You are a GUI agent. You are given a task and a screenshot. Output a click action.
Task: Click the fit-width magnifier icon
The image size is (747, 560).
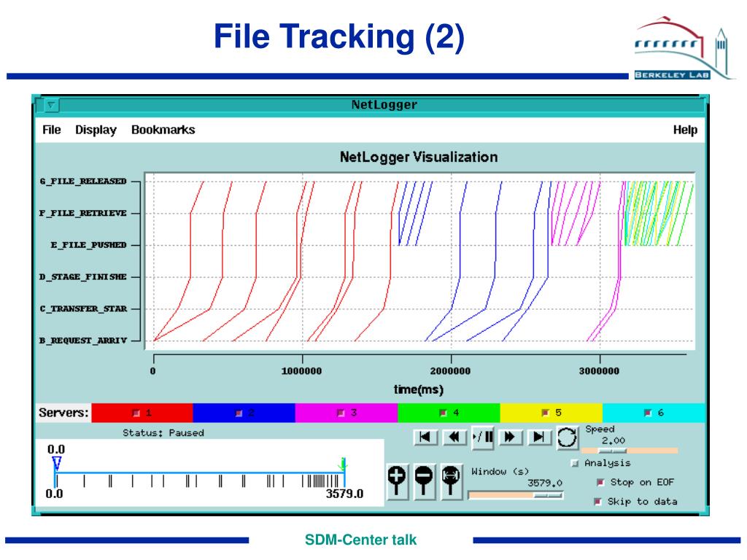tap(451, 481)
